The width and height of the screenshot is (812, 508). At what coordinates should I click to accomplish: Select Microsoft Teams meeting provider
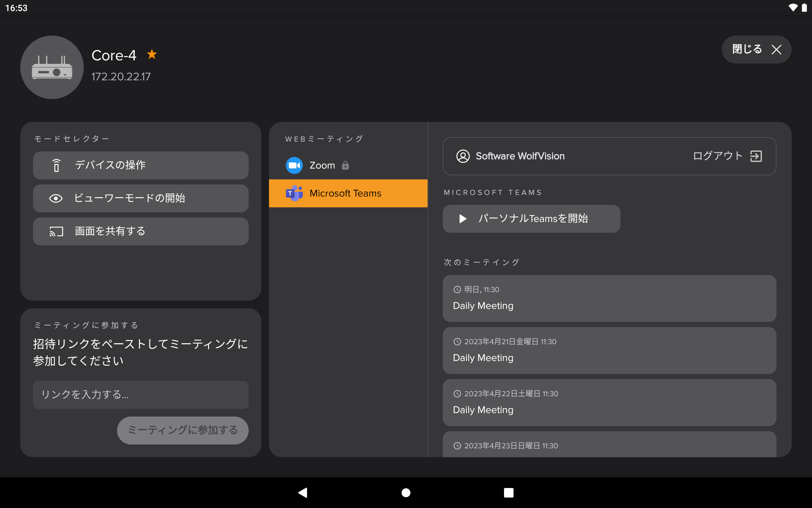pyautogui.click(x=348, y=193)
